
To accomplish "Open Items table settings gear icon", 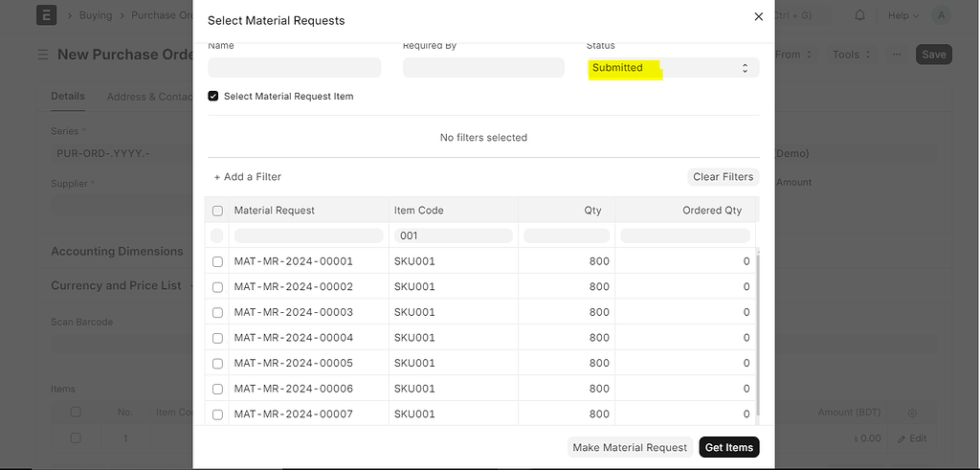I will click(x=912, y=414).
